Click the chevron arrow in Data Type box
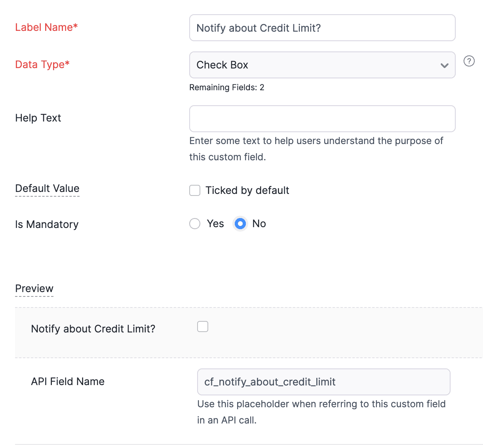Screen dimensions: 483x448 [x=444, y=65]
